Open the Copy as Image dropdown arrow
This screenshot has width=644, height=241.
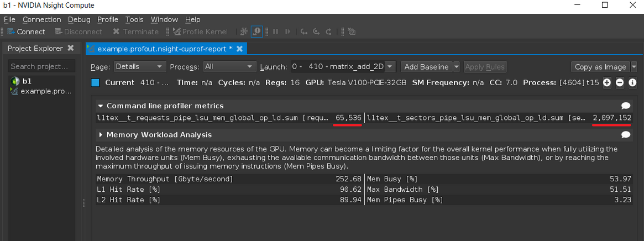(x=633, y=66)
